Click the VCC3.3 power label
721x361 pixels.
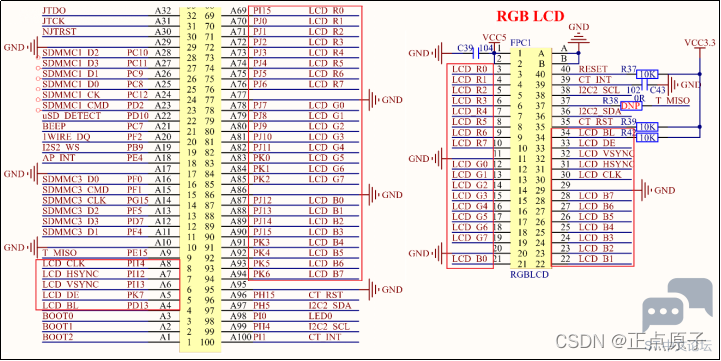[699, 43]
